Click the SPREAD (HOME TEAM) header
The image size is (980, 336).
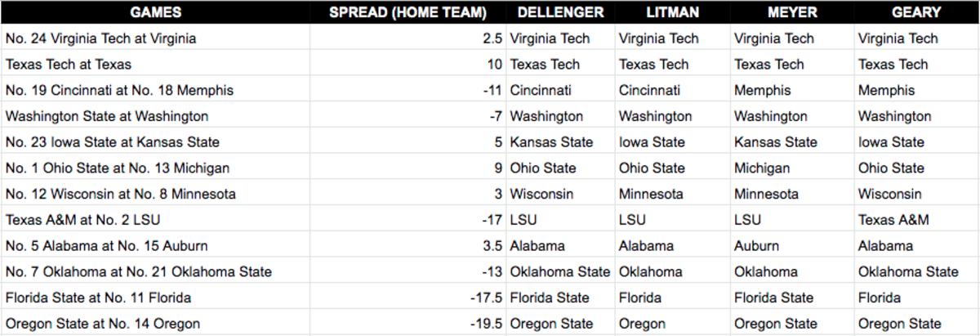[x=408, y=12]
